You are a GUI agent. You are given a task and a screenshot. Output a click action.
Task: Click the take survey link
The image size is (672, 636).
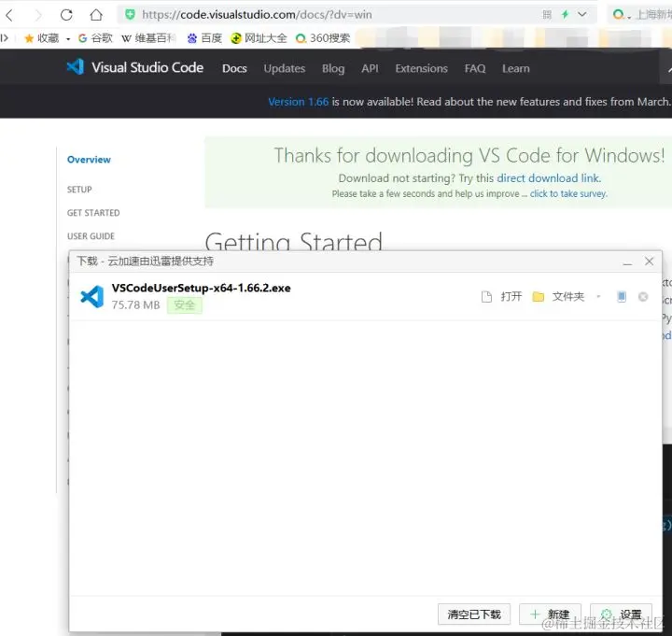568,194
